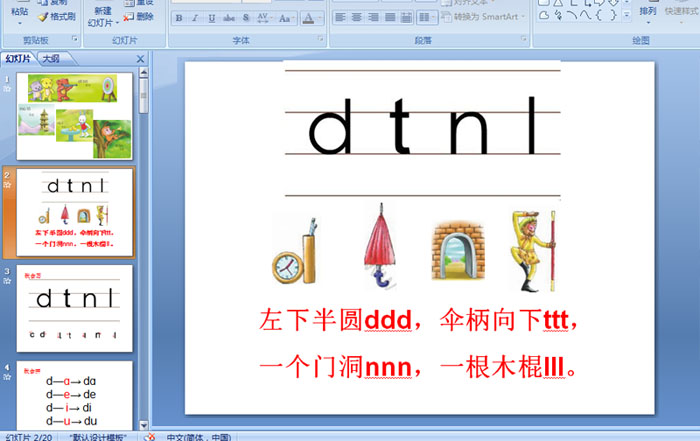Select the Monkey King with staff picture

point(533,251)
